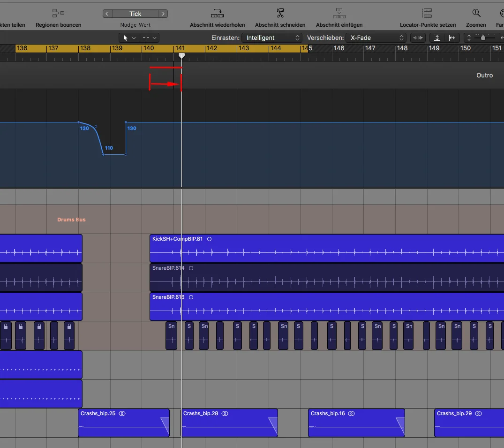Viewport: 504px width, 448px height.
Task: Select the 110 tempo point
Action: pos(103,155)
